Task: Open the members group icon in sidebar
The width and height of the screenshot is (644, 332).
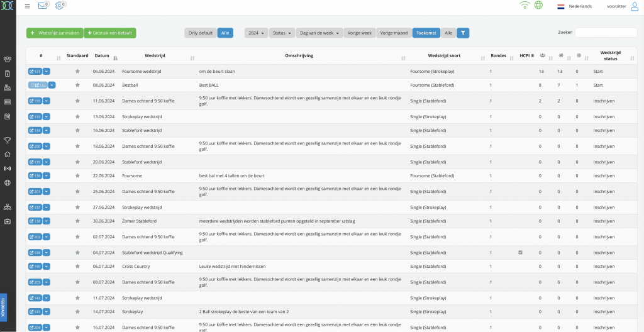Action: [8, 60]
